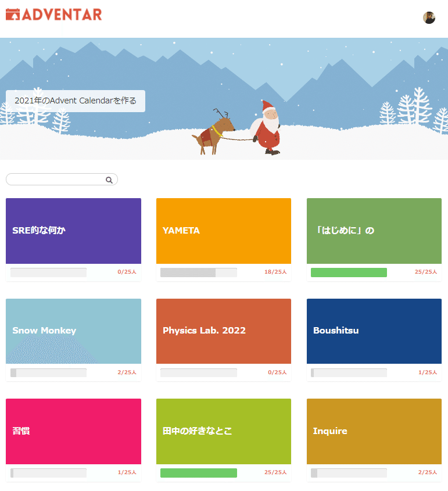Click the 25/25人 count under 「はじめに」の
448x491 pixels.
pyautogui.click(x=426, y=272)
